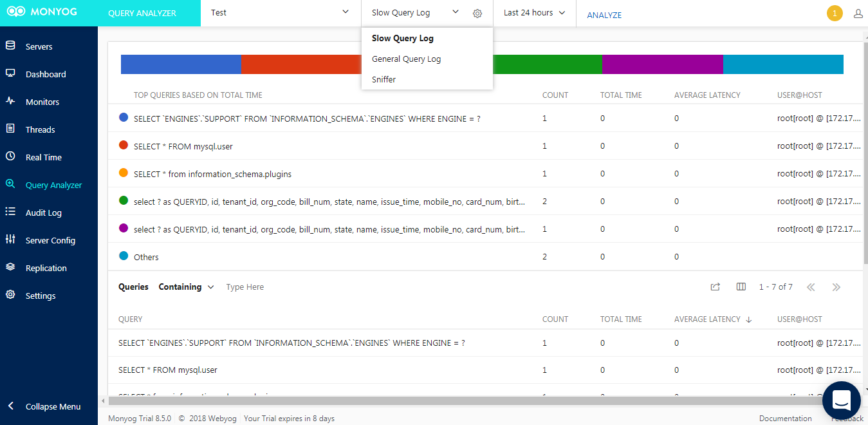Screen dimensions: 868x425
Task: Click the Dashboard monitor icon
Action: click(x=10, y=73)
